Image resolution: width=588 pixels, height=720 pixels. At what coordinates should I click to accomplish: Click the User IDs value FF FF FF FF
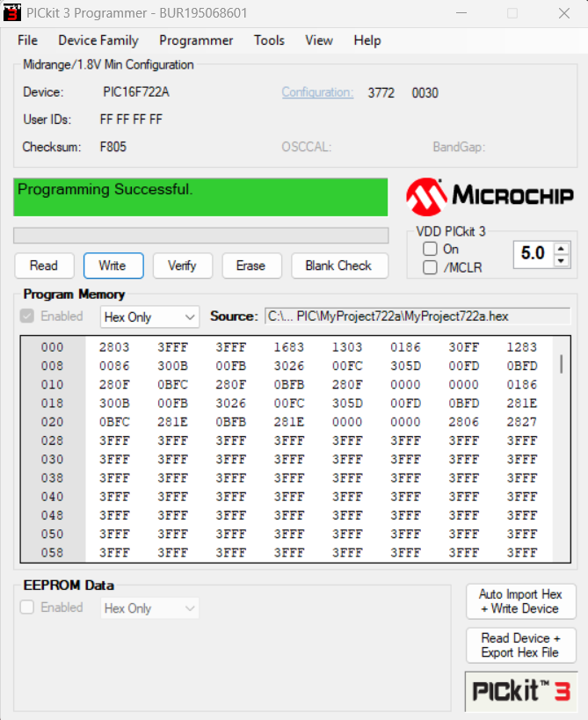click(131, 120)
